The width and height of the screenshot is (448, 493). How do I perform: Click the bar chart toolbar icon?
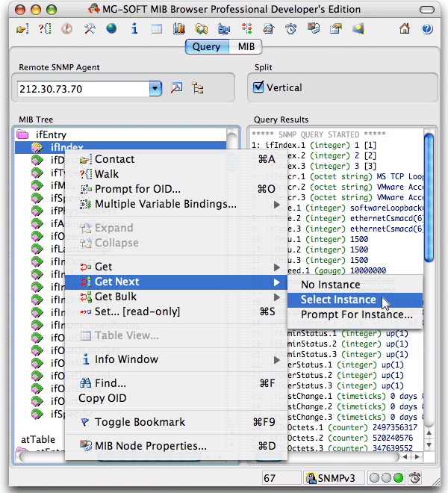(179, 28)
